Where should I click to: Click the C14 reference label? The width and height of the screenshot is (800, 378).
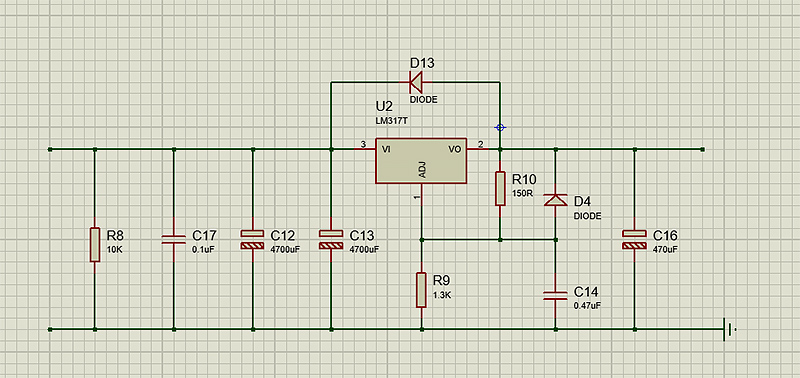(x=586, y=292)
